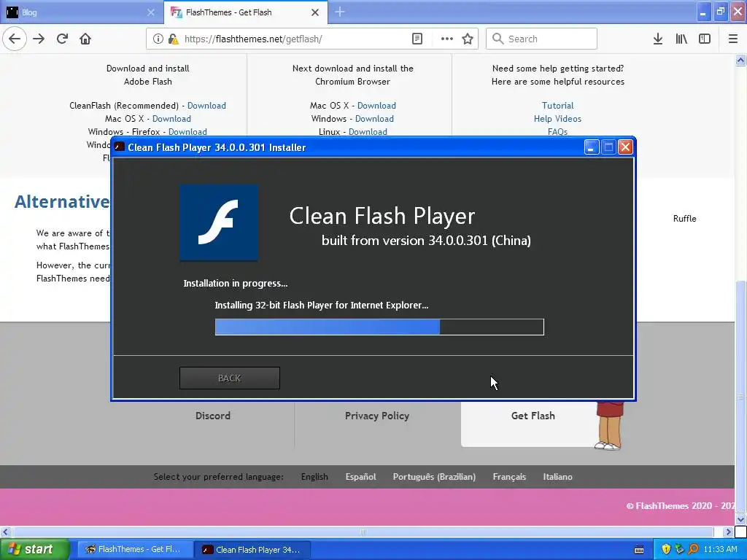Open the Help Videos link
The width and height of the screenshot is (747, 560).
tap(557, 119)
